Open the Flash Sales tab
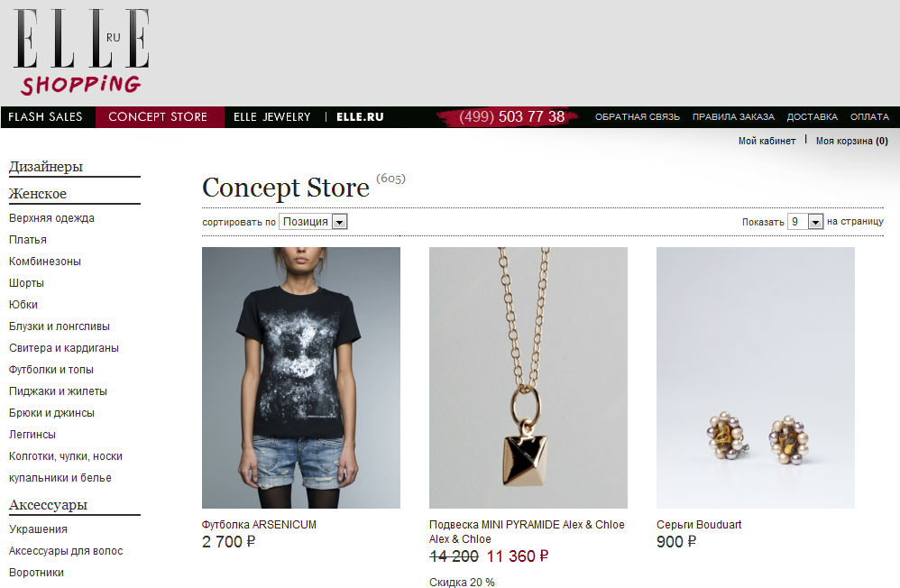 45,116
